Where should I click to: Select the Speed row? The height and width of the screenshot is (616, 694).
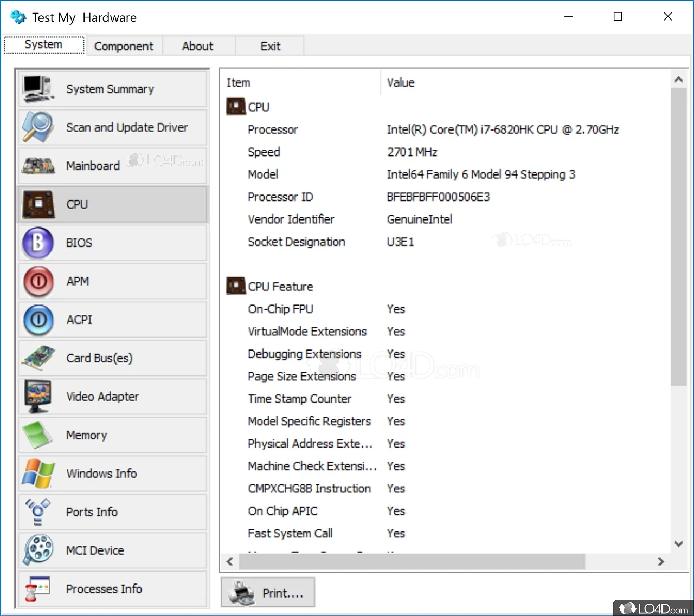click(x=446, y=152)
